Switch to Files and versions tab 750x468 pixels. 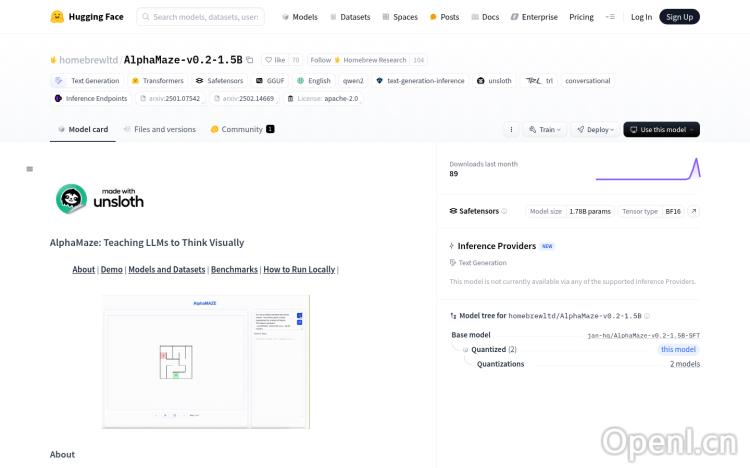pyautogui.click(x=160, y=130)
